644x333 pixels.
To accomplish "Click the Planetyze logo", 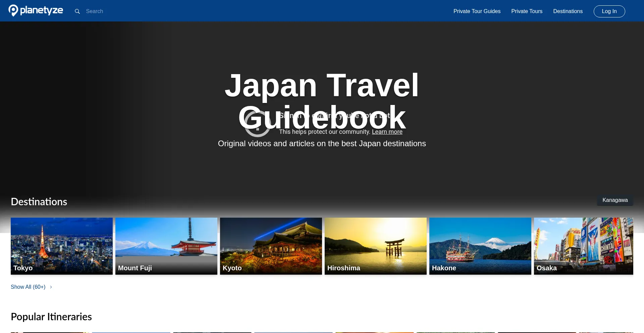I will click(x=36, y=11).
